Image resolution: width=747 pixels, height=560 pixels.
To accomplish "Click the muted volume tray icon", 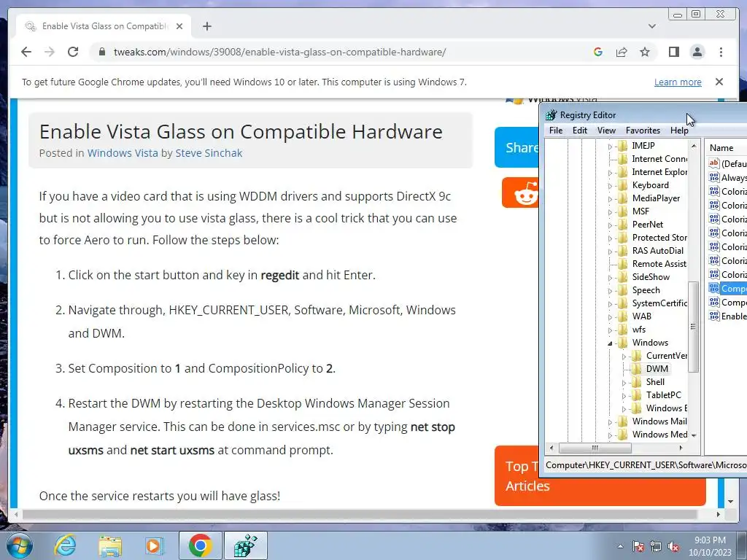I will (673, 547).
